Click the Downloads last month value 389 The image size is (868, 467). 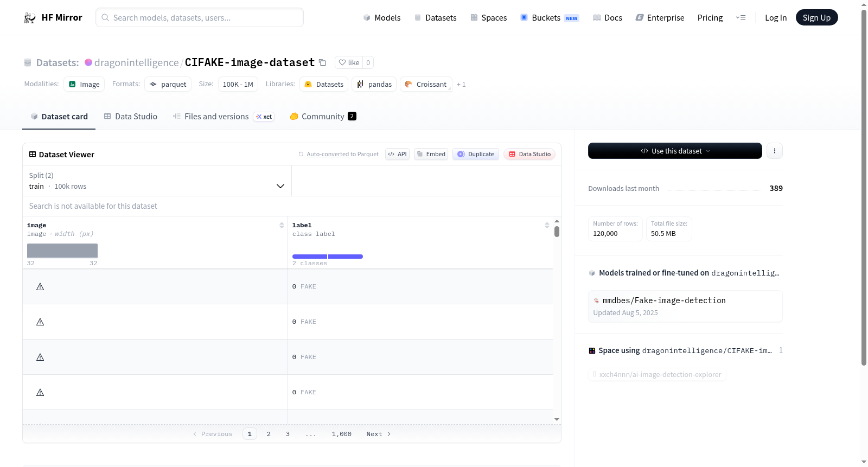776,188
